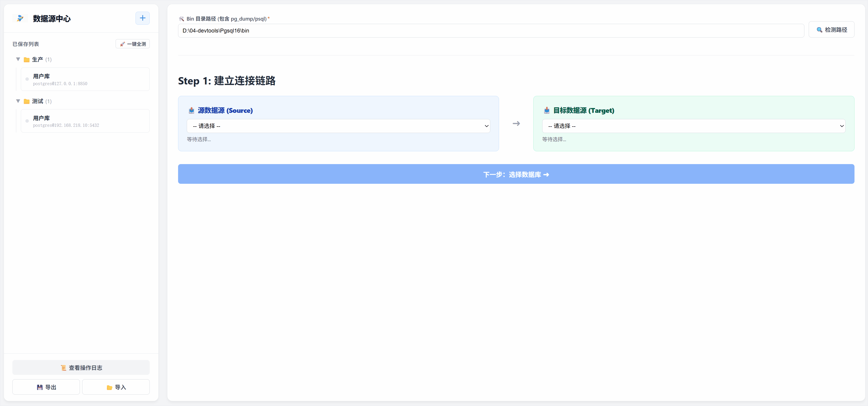
Task: Collapse the 生产 group triangle
Action: tap(18, 59)
